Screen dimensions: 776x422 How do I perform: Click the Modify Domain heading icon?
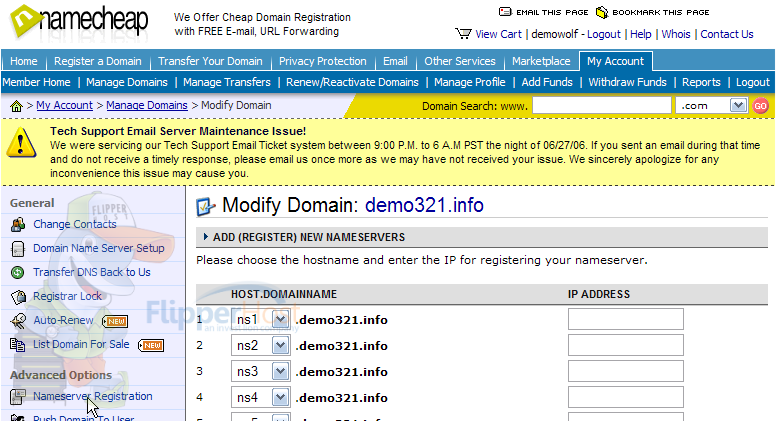[206, 206]
